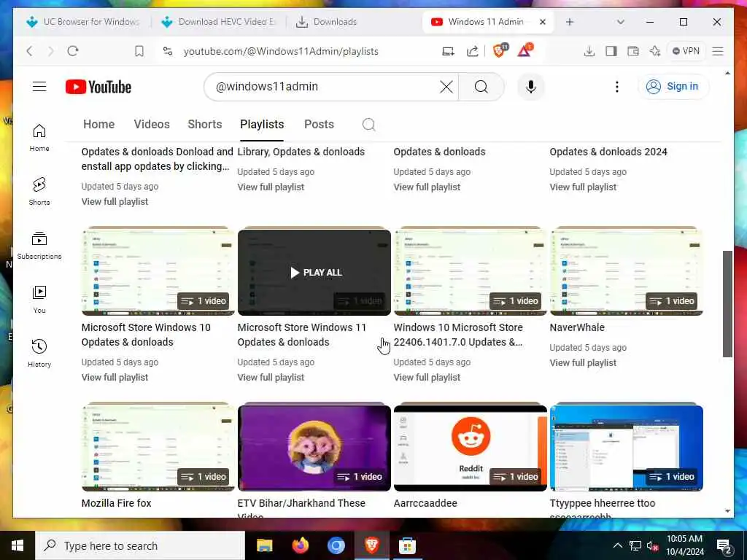This screenshot has height=560, width=747.
Task: Reload the page with the refresh icon
Action: click(72, 51)
